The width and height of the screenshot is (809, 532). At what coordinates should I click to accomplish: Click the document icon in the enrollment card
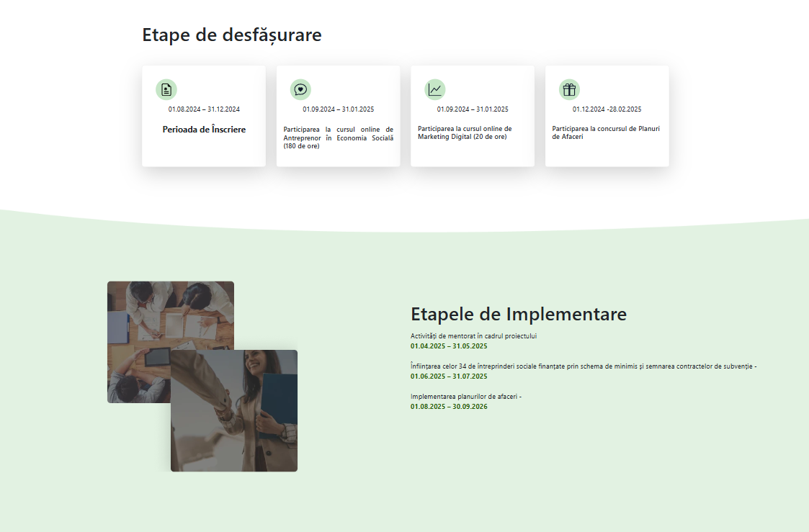[x=166, y=89]
